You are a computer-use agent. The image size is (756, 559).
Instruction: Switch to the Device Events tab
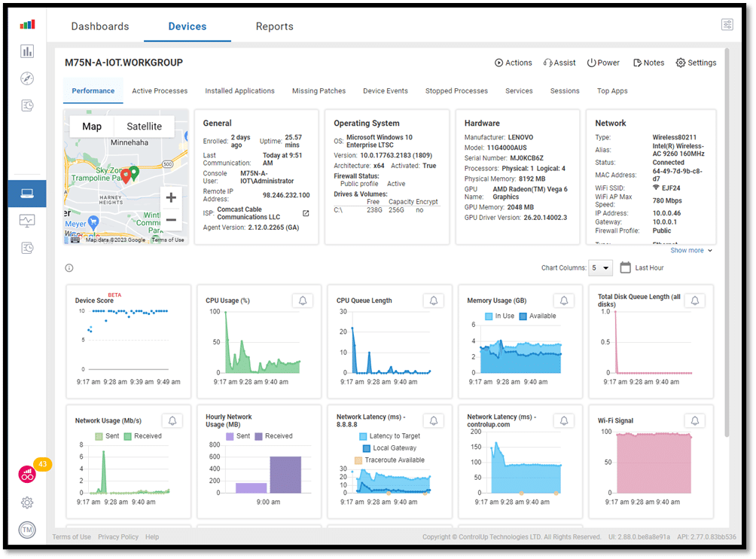click(x=386, y=90)
